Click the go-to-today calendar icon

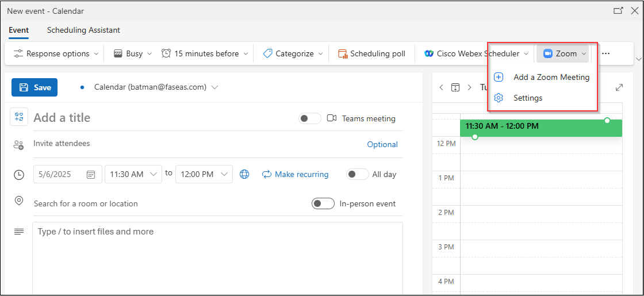pyautogui.click(x=455, y=87)
